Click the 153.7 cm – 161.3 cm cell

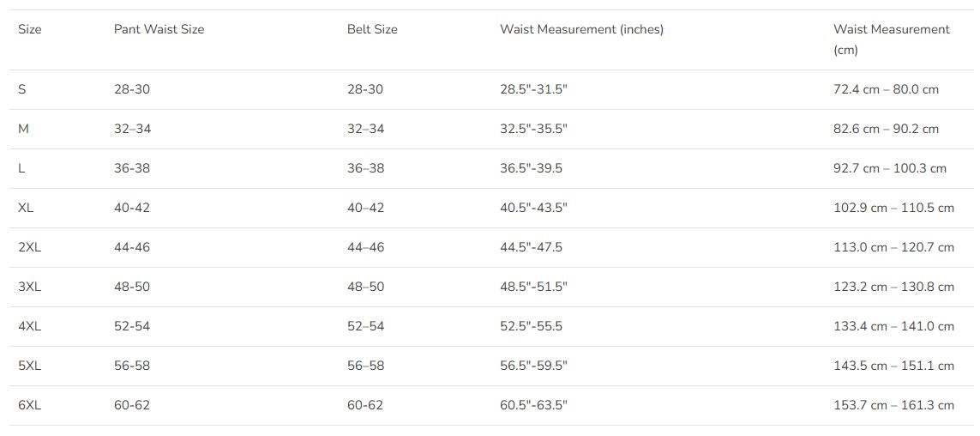[x=893, y=405]
